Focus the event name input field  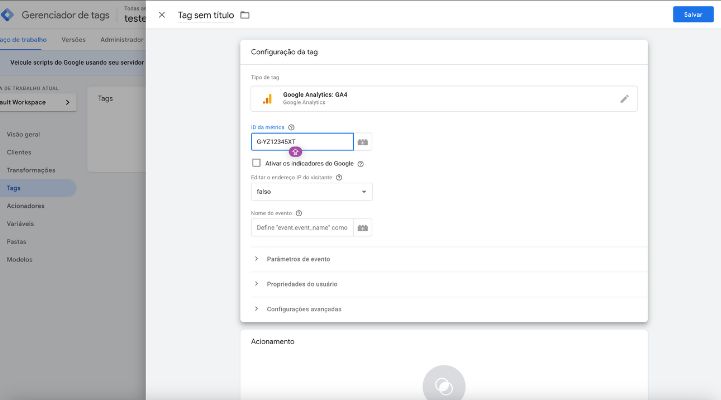click(x=302, y=228)
